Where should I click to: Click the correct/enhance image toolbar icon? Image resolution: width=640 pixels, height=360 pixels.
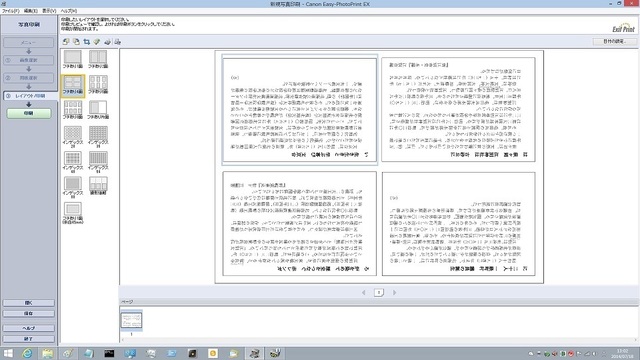pos(97,42)
